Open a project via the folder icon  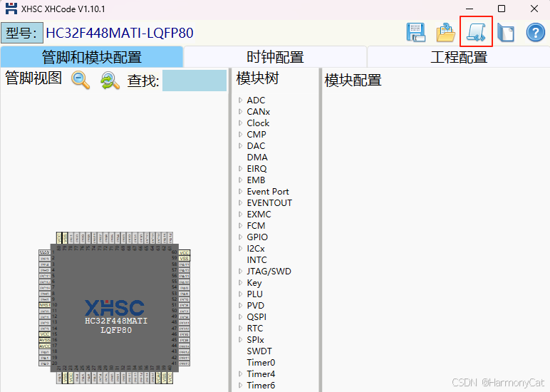[x=445, y=32]
